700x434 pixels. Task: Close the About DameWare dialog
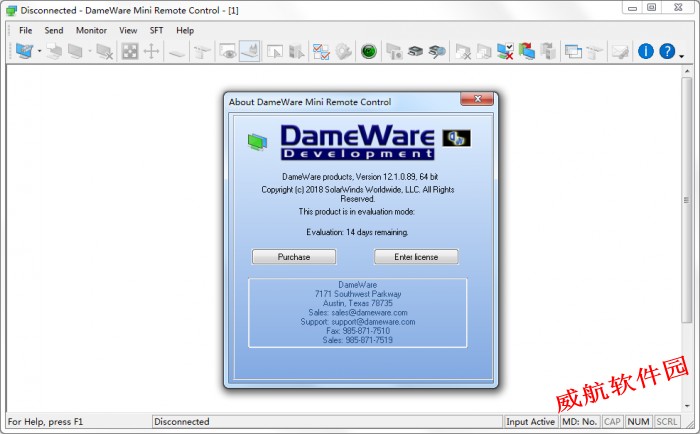(x=477, y=99)
